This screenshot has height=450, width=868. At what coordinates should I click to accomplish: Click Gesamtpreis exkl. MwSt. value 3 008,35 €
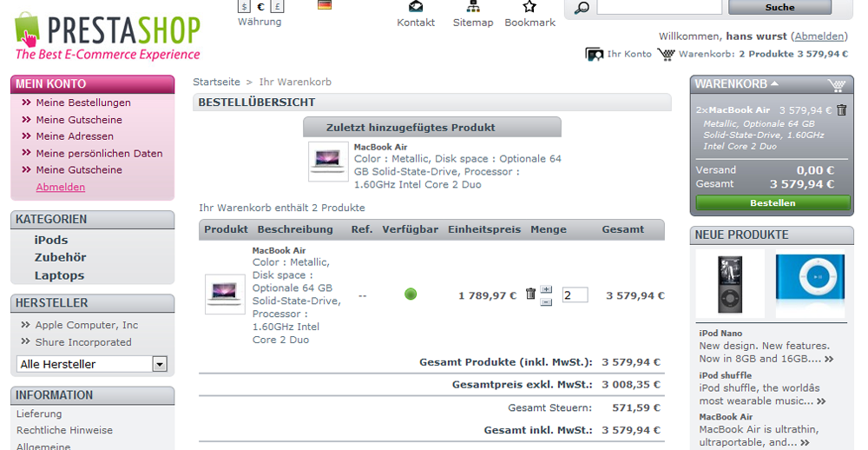[x=631, y=385]
